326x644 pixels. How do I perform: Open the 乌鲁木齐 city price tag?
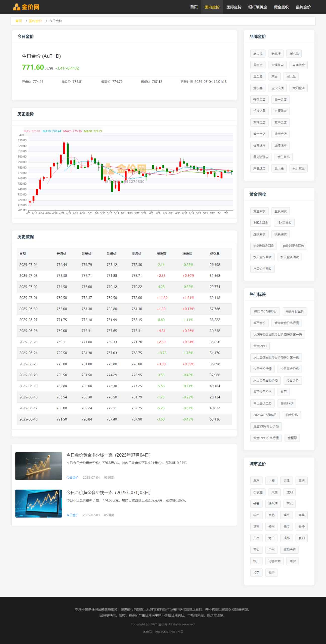coord(274,561)
